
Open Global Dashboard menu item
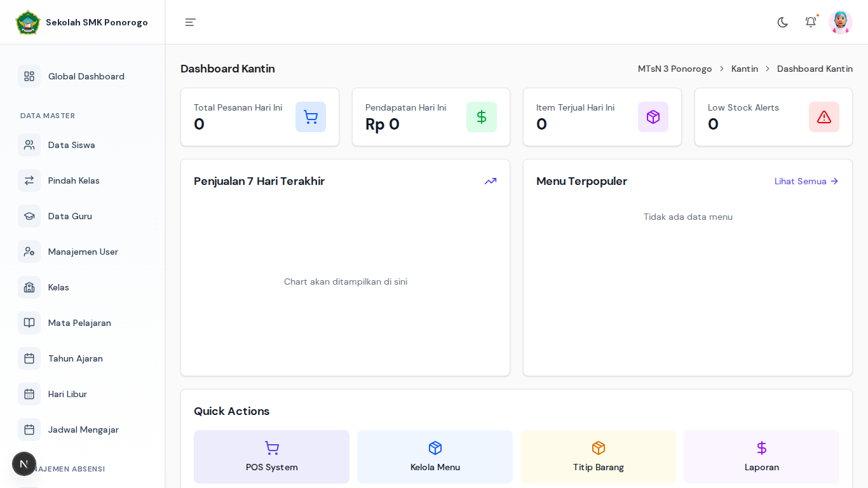[x=86, y=76]
